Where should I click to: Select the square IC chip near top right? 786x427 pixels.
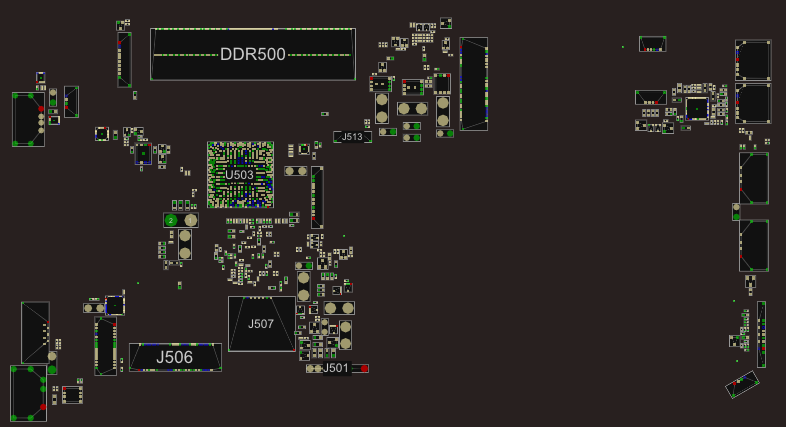696,108
